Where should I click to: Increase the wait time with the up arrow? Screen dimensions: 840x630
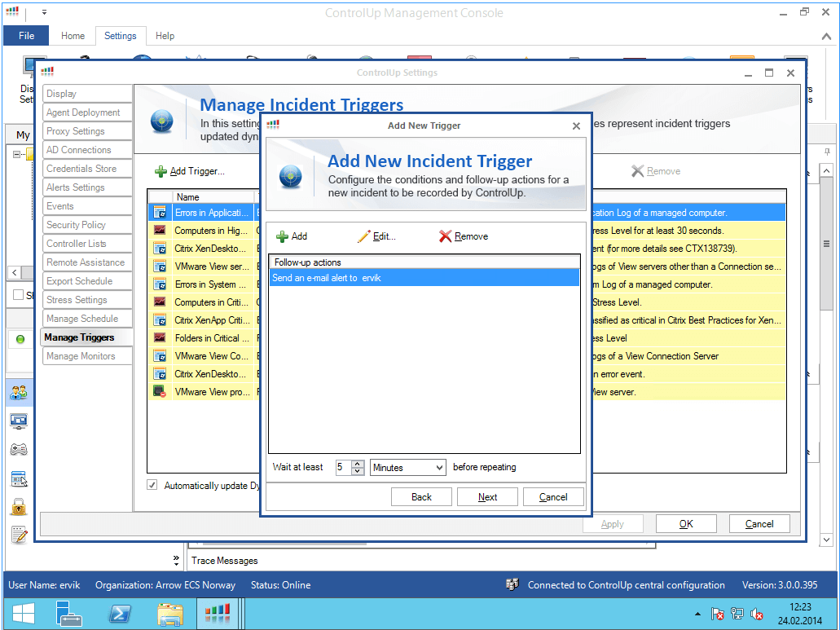point(358,464)
